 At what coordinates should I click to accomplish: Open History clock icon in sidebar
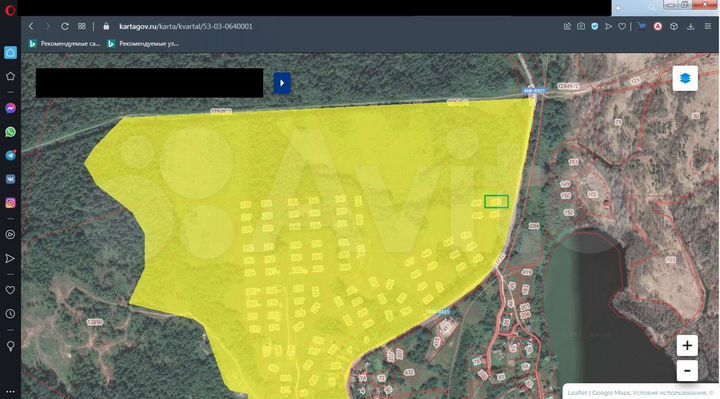pyautogui.click(x=10, y=314)
